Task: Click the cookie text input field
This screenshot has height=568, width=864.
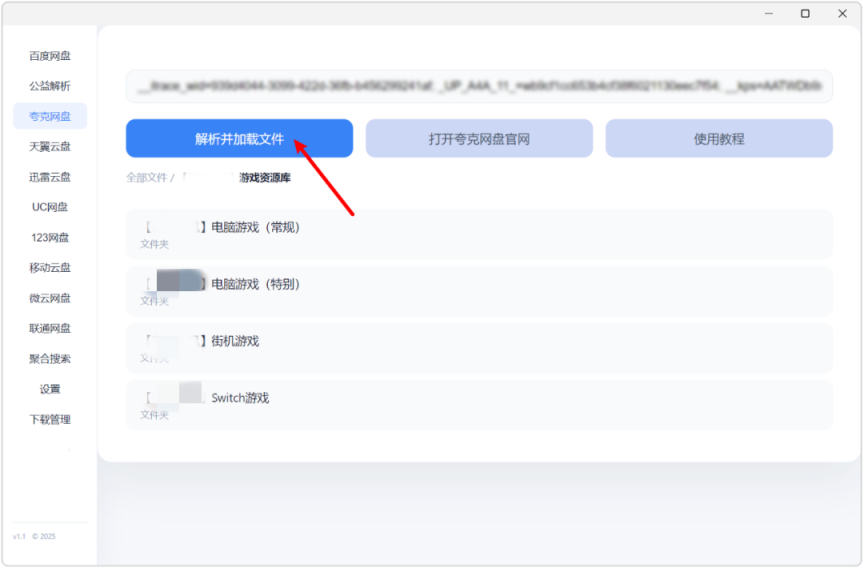Action: click(479, 87)
